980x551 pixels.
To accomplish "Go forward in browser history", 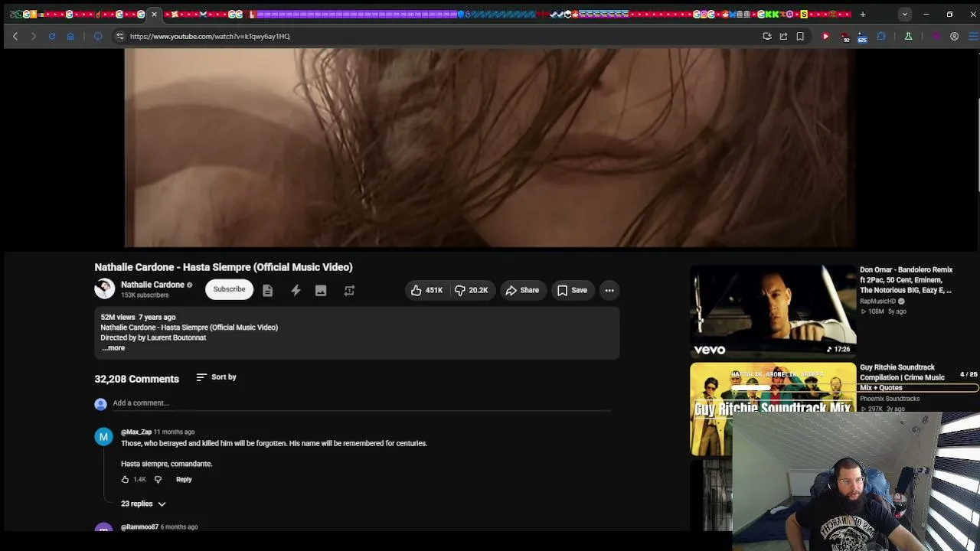I will pos(34,36).
